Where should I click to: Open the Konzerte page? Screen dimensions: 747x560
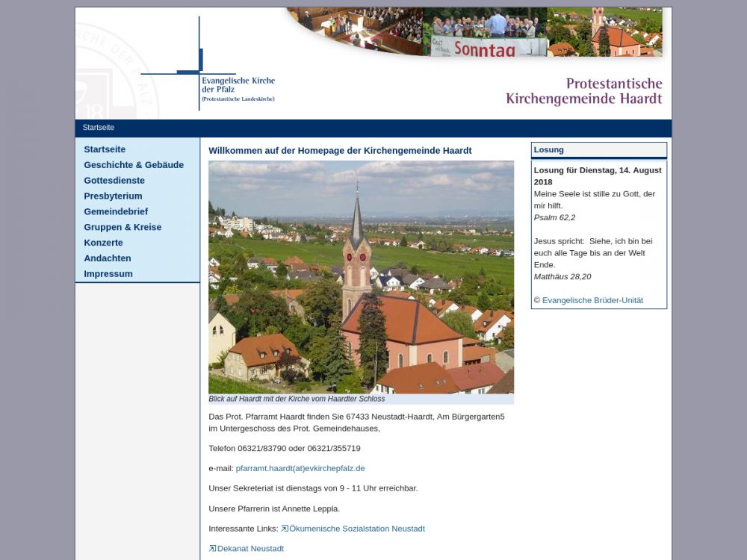103,243
